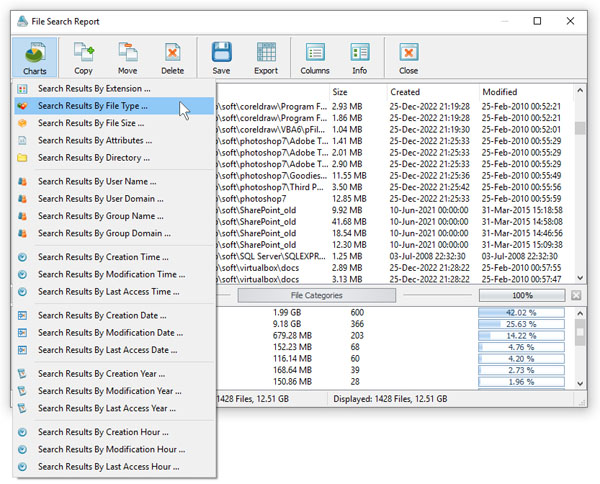Screen dimensions: 600x484
Task: Select Search Results By Modification Date
Action: 114,332
